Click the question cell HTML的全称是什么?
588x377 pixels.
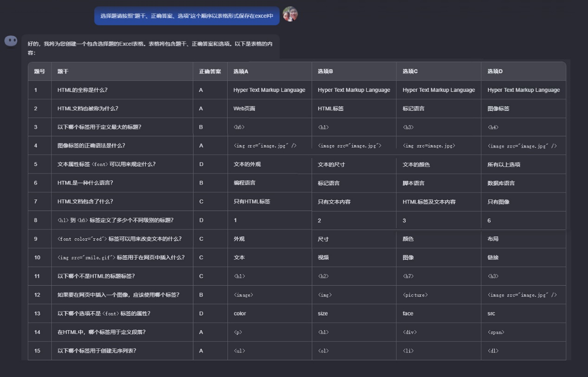pos(82,90)
